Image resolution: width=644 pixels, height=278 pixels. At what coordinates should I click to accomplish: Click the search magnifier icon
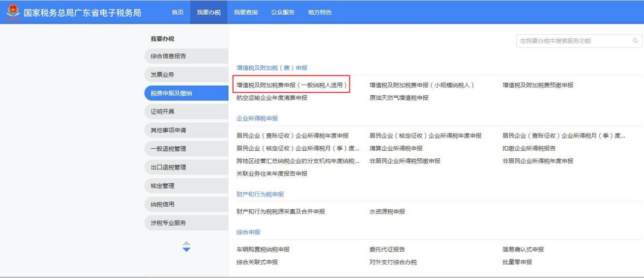point(634,41)
